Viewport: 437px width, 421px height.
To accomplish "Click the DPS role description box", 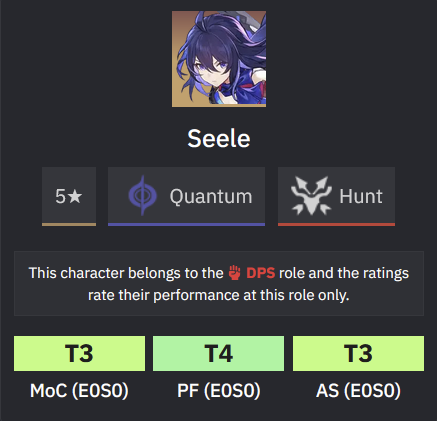I will 219,283.
